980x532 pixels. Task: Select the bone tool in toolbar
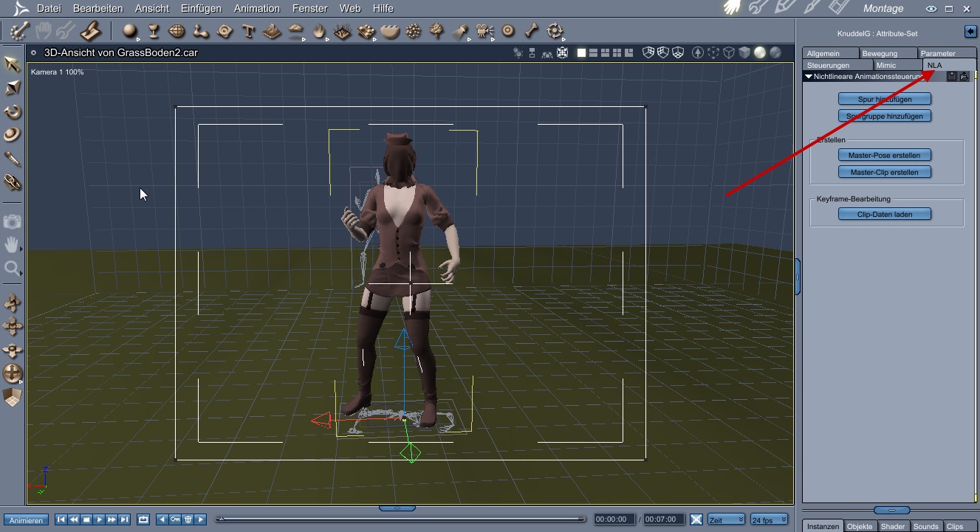[532, 31]
